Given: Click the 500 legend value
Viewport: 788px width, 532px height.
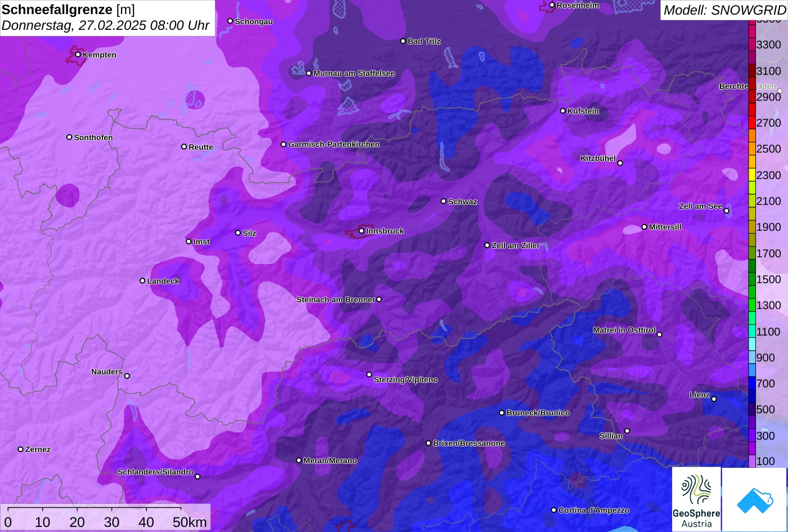Looking at the screenshot, I should coord(765,409).
